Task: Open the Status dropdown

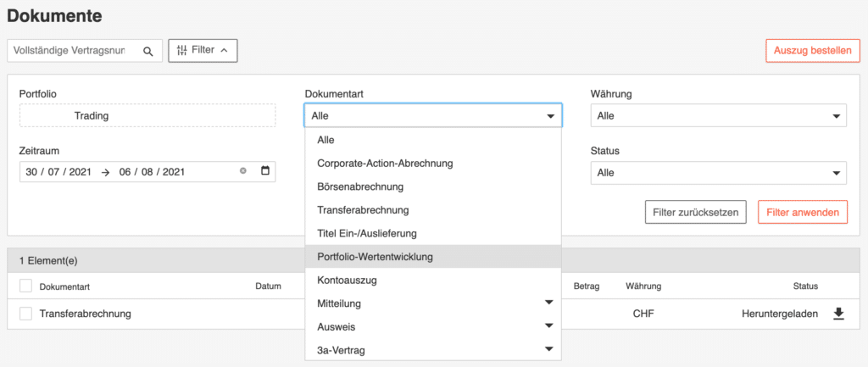Action: 719,173
